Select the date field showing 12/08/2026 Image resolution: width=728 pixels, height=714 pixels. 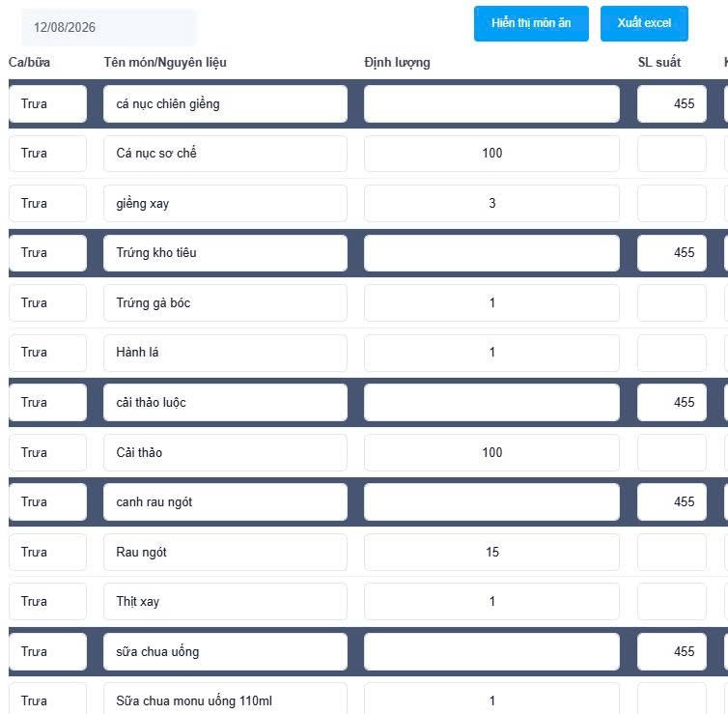[109, 27]
